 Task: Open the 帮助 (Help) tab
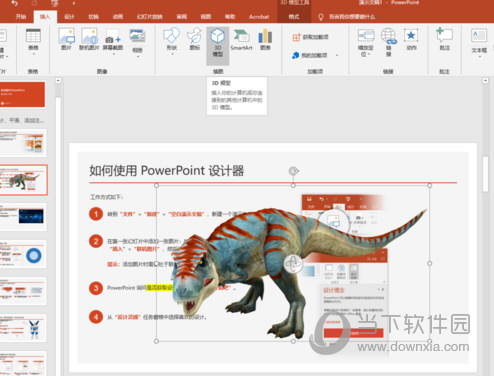coord(230,16)
